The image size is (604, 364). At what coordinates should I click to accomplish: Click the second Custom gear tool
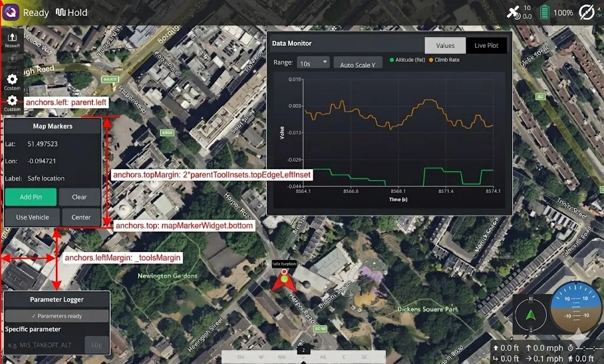coord(12,103)
